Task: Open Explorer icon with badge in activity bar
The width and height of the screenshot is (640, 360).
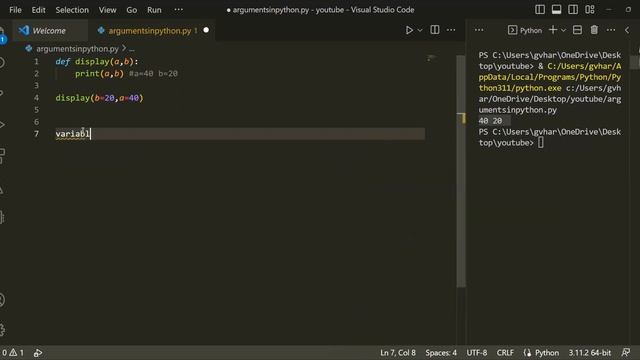Action: tap(2, 35)
